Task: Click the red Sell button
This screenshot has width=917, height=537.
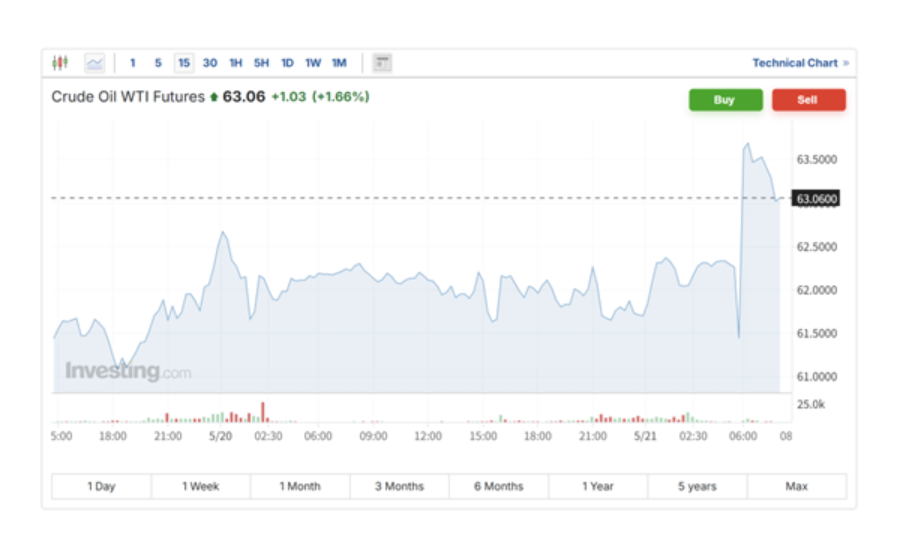Action: [809, 100]
